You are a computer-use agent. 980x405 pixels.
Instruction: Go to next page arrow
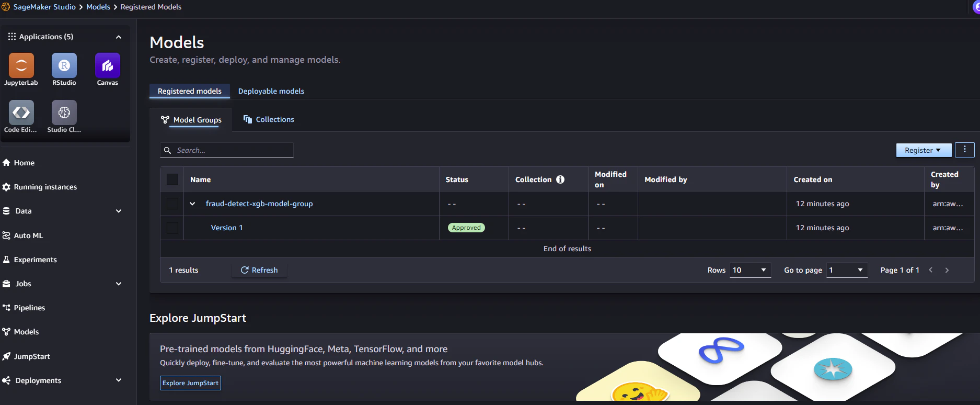click(947, 270)
